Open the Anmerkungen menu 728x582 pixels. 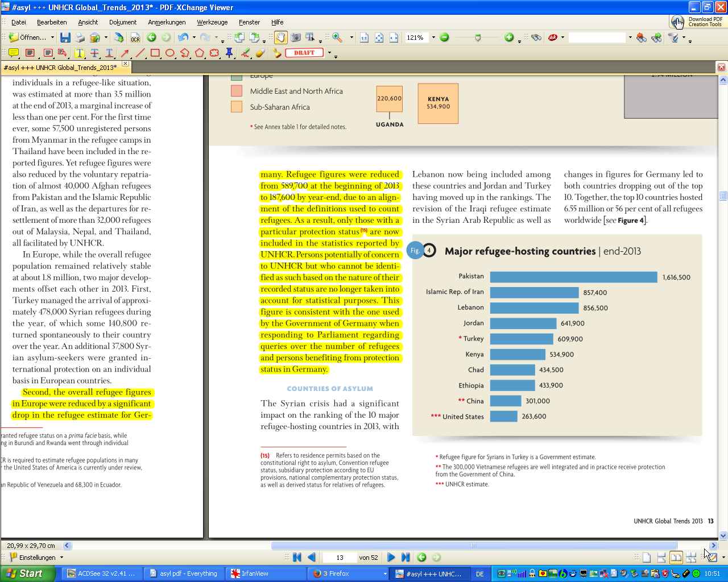[167, 22]
